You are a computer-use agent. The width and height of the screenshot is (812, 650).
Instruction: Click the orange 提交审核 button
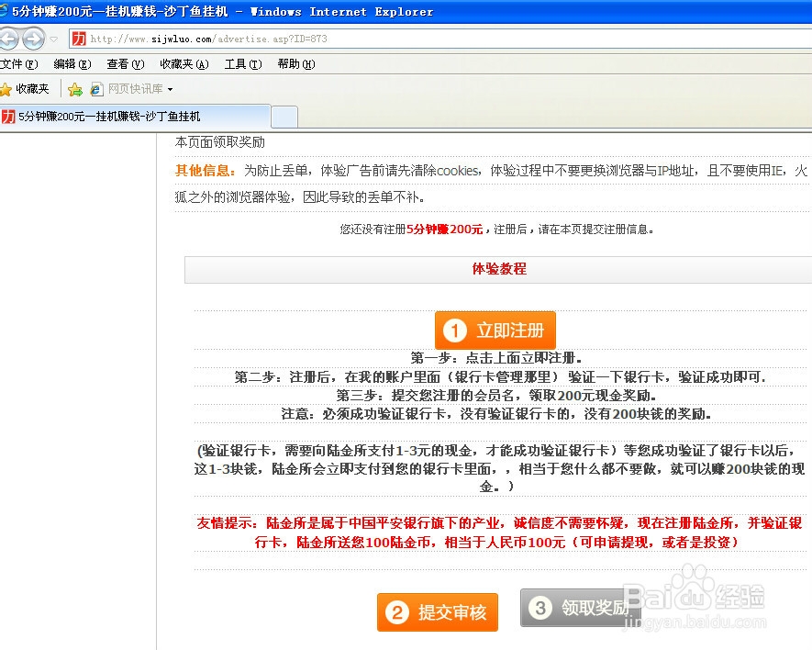click(x=438, y=612)
